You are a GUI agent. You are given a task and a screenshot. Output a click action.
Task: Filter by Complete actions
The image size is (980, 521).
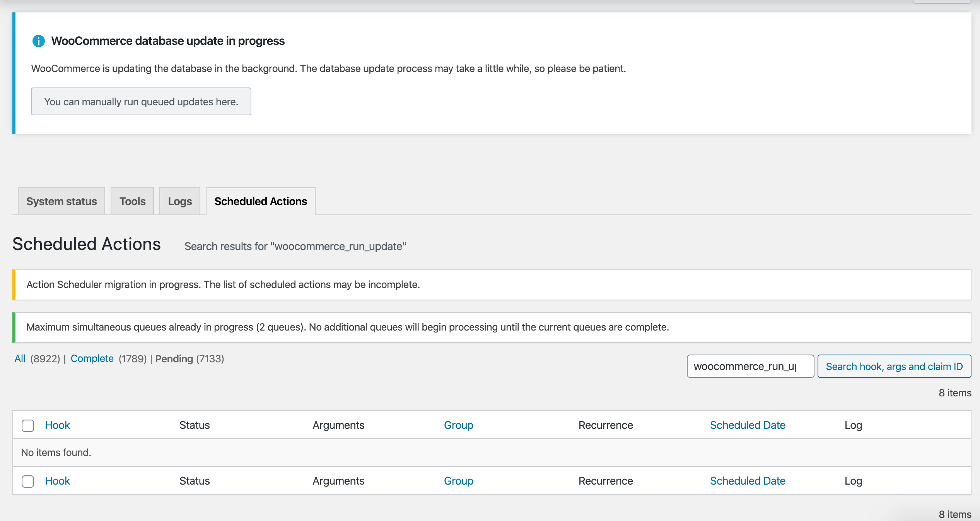pyautogui.click(x=92, y=358)
